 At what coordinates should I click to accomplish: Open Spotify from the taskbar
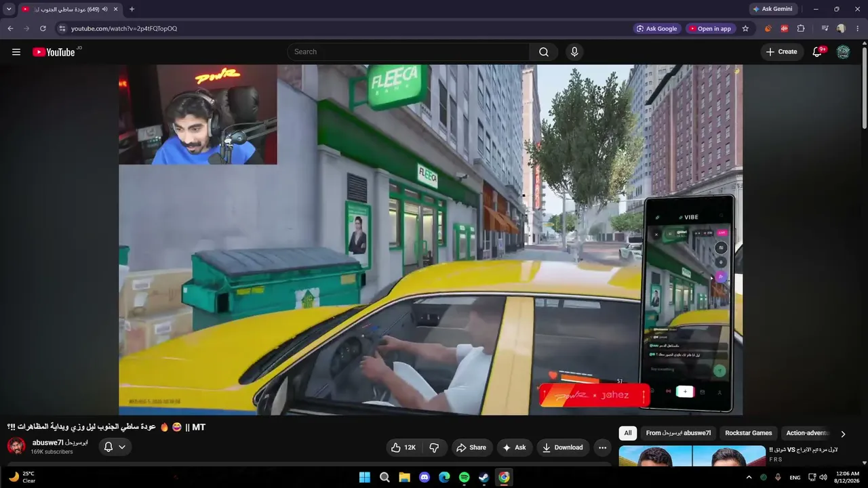point(464,477)
